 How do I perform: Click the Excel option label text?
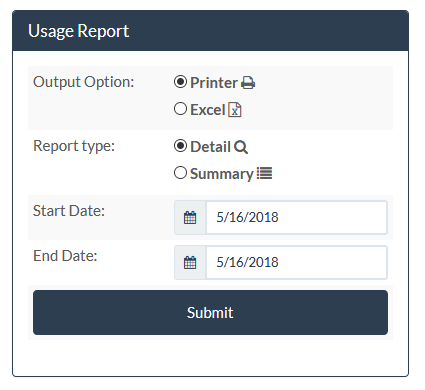(208, 110)
